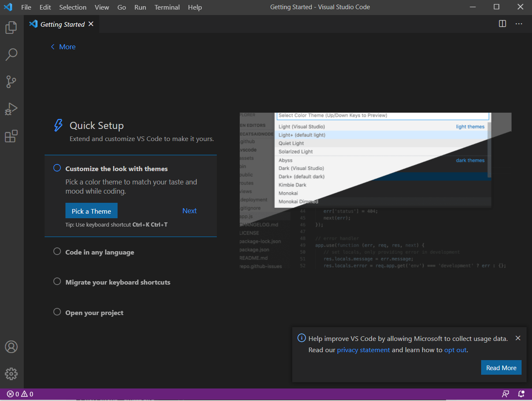Open the privacy statement link

[x=363, y=350]
